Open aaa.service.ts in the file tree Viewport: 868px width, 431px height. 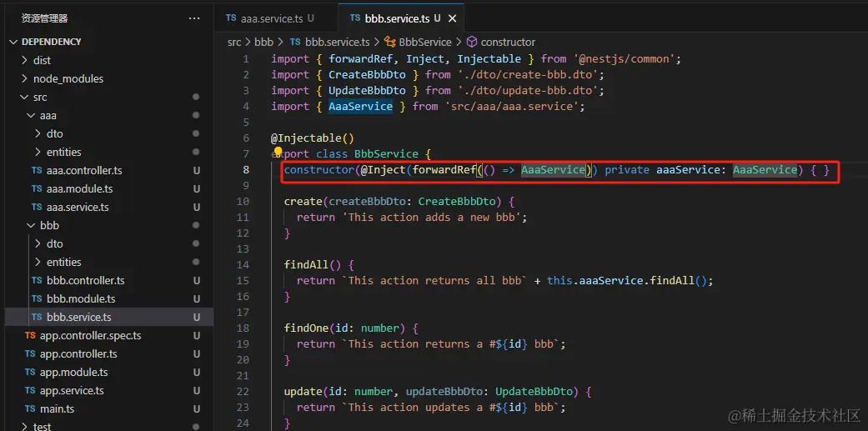[x=78, y=208]
